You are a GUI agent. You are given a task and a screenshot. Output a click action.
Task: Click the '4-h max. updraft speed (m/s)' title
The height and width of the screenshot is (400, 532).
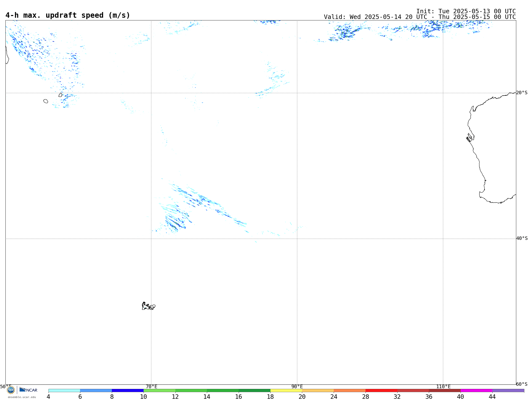point(68,15)
